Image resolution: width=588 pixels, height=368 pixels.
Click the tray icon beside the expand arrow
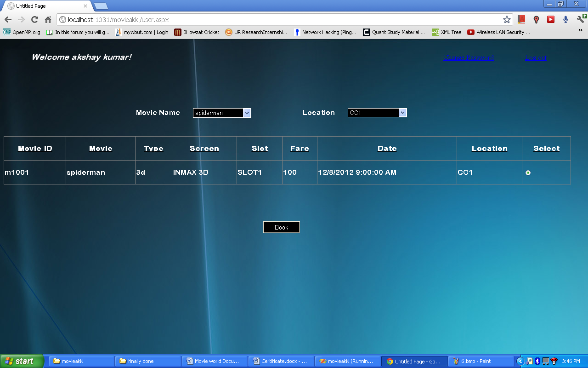click(x=529, y=361)
